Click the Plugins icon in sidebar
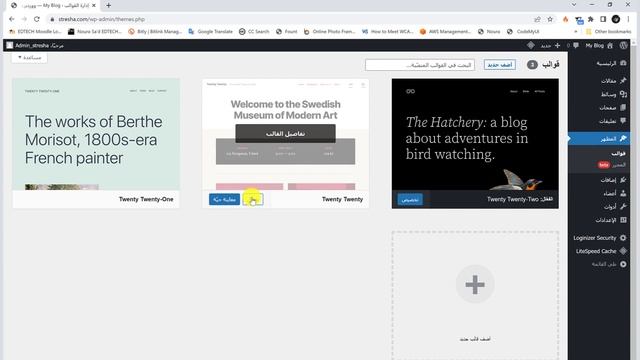 click(x=623, y=180)
